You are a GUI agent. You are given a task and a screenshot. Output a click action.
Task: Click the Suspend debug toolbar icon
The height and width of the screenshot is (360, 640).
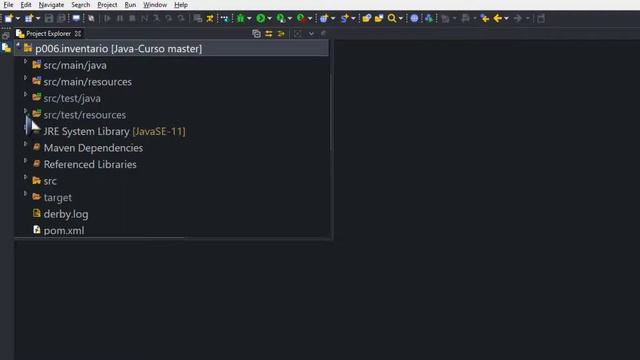point(120,18)
